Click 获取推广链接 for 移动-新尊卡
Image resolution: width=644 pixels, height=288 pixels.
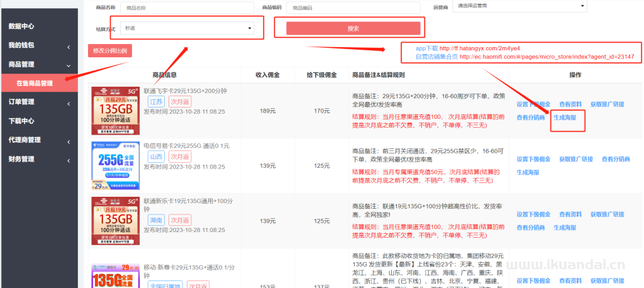[608, 281]
